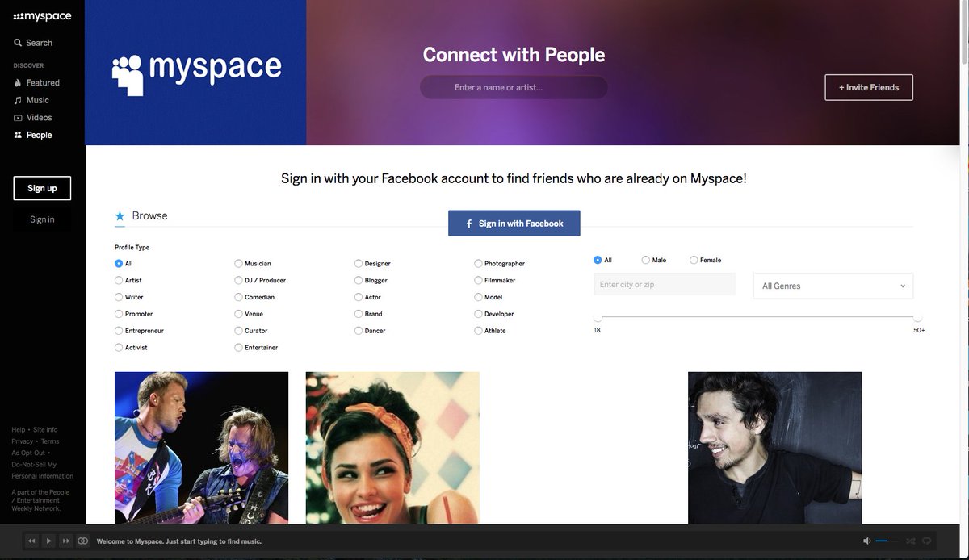Choose the Athlete profile type
The width and height of the screenshot is (969, 560).
tap(478, 331)
